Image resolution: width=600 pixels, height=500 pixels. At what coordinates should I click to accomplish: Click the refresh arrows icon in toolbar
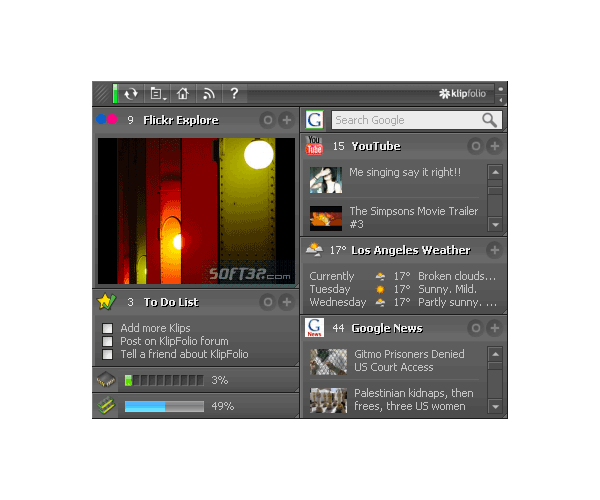pos(131,94)
